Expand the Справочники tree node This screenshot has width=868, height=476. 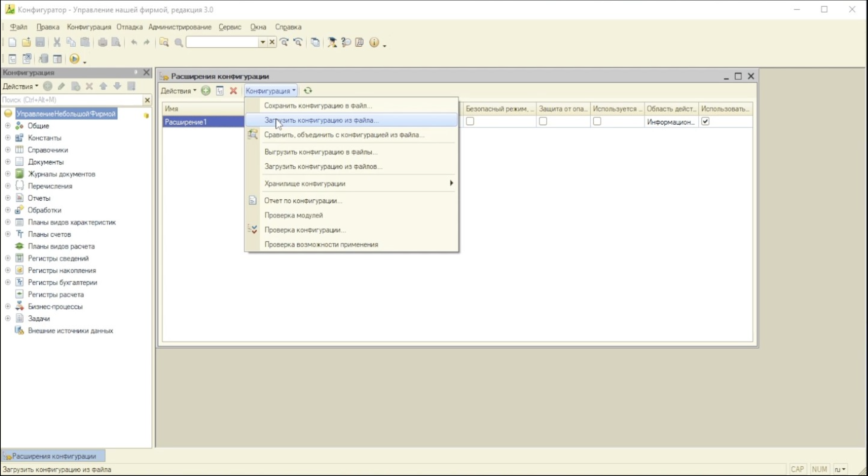click(x=8, y=149)
